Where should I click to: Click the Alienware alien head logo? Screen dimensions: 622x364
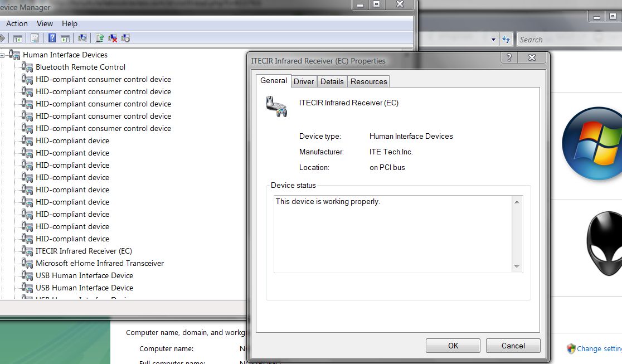604,243
